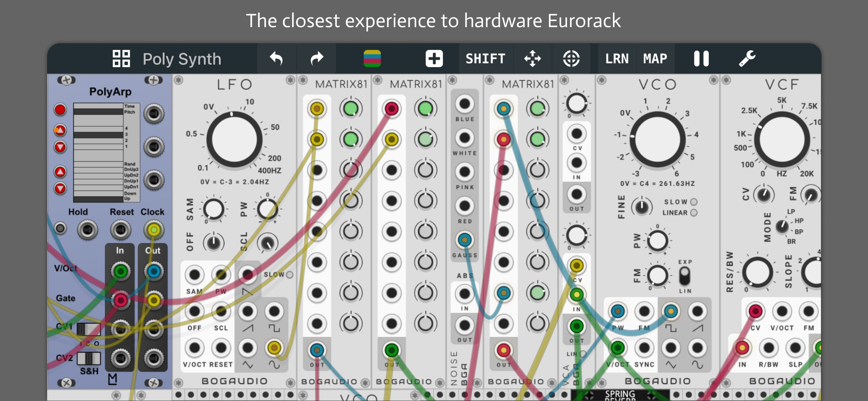The image size is (868, 401).
Task: Toggle the SHIFT button
Action: coord(485,59)
